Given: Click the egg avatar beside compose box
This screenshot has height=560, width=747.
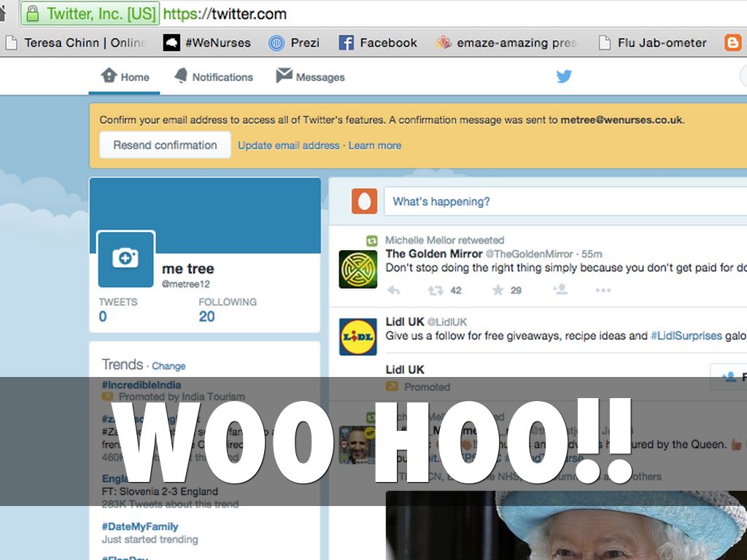Looking at the screenshot, I should coord(364,201).
